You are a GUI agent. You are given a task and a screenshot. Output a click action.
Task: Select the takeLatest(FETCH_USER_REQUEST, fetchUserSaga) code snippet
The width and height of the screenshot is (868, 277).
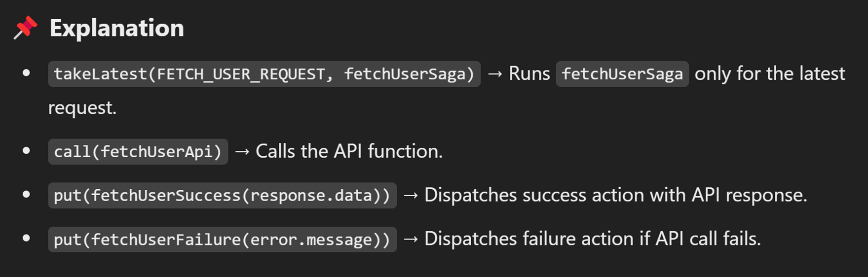pos(264,74)
